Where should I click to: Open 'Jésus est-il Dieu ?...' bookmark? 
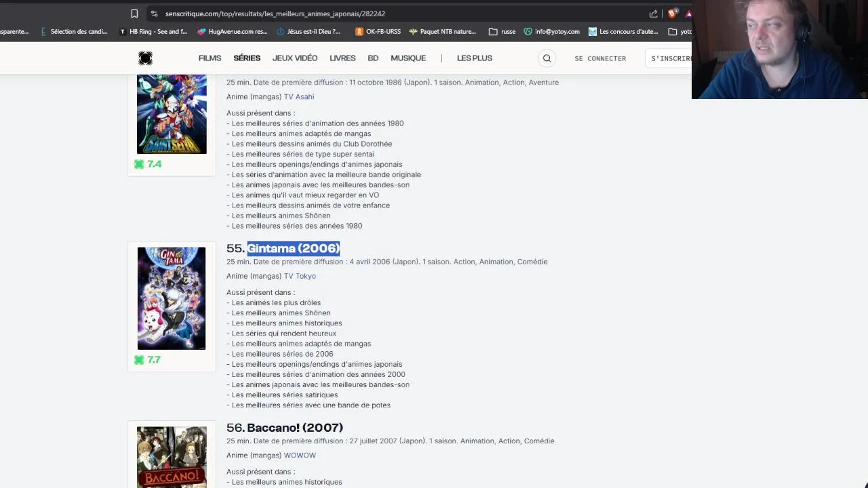pos(309,31)
